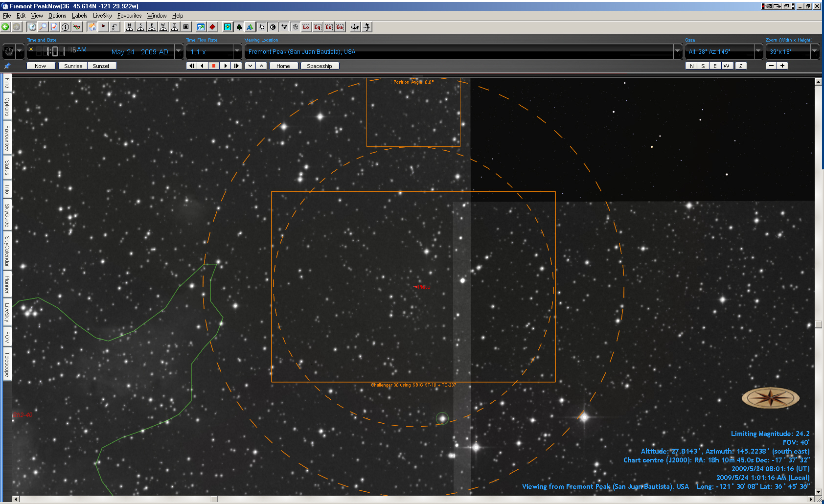Click the Spaceship button
Viewport: 824px width, 504px height.
point(320,66)
